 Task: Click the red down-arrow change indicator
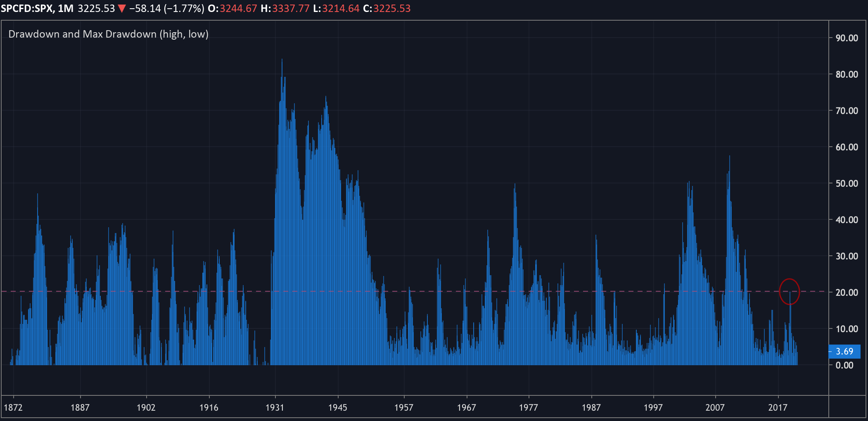tap(121, 9)
